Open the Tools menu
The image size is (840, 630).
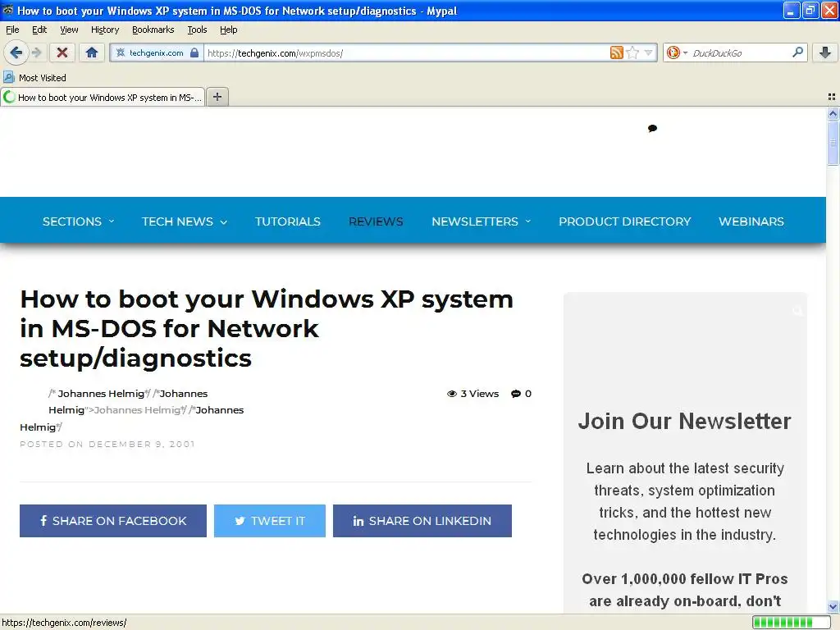[197, 30]
